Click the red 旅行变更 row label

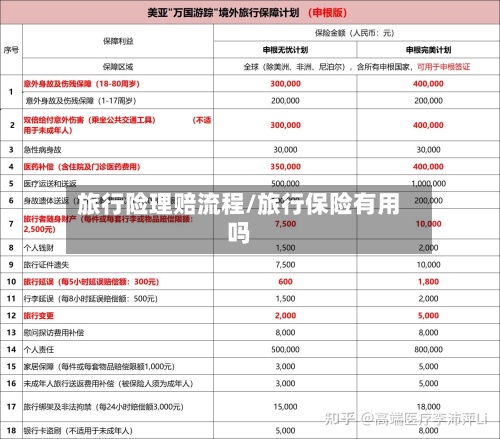pyautogui.click(x=39, y=316)
